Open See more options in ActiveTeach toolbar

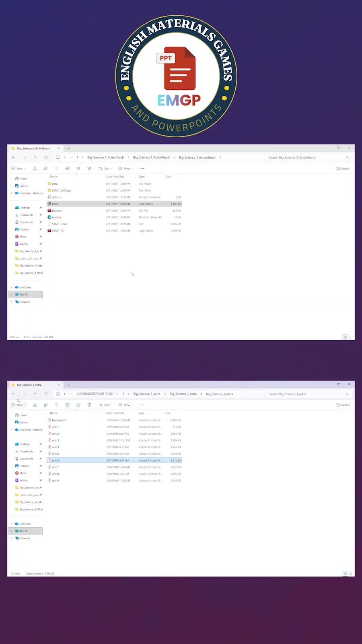pyautogui.click(x=142, y=169)
